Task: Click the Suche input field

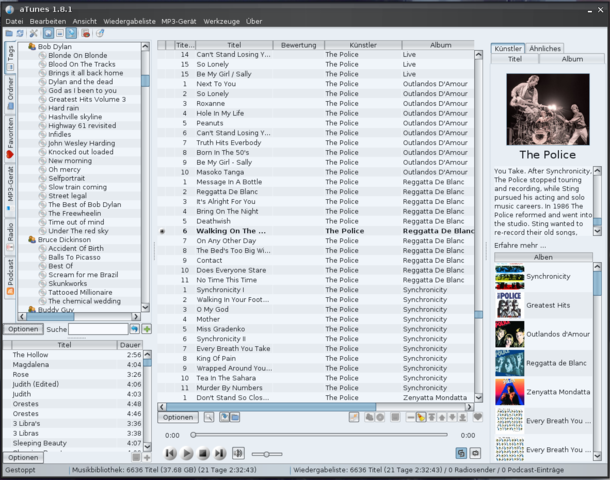Action: 98,329
